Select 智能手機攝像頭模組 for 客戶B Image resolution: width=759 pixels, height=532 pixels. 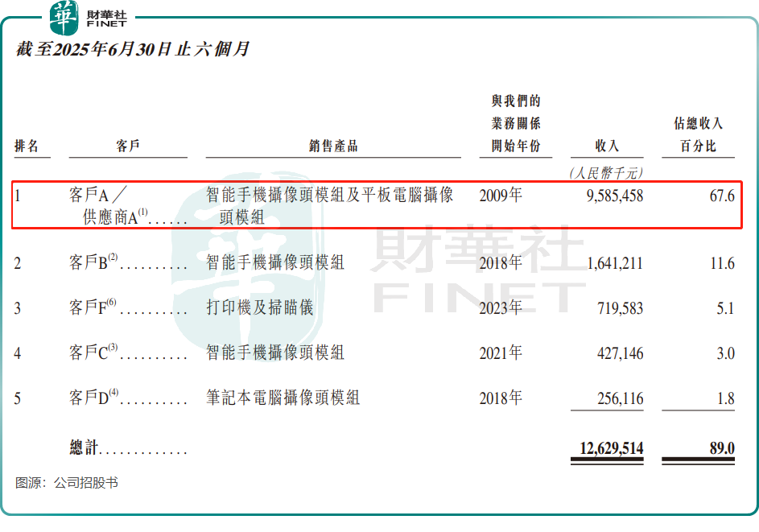pos(274,261)
